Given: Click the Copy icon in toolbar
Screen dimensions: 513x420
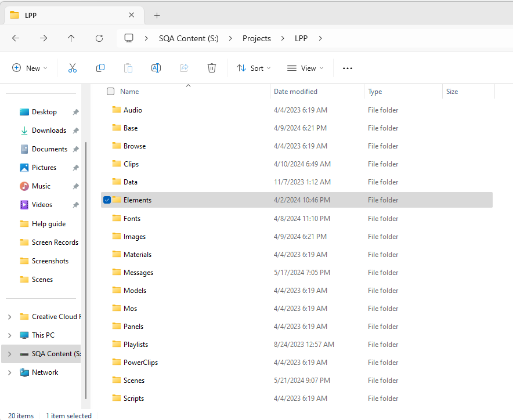Looking at the screenshot, I should 100,68.
